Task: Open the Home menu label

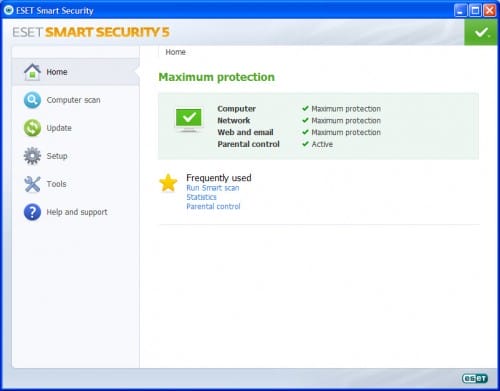Action: tap(57, 72)
